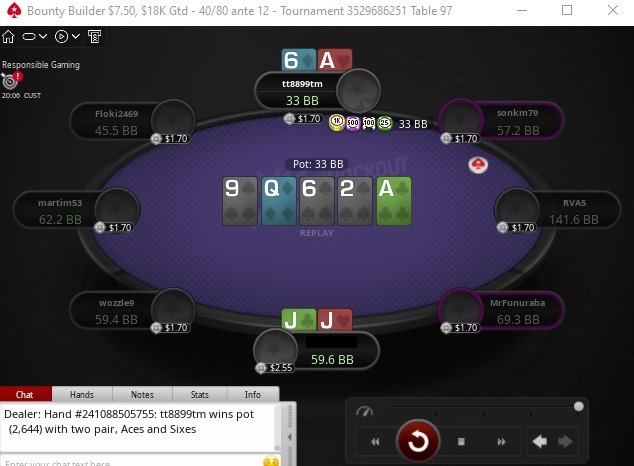Restart the hand replay
The image size is (634, 466).
(x=418, y=441)
